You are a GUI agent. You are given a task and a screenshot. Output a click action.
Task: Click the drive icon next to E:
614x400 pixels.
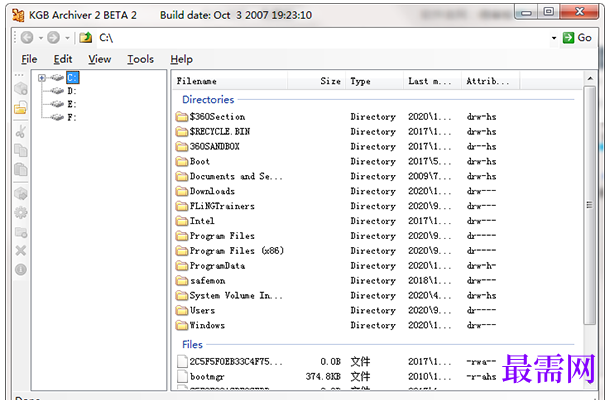pyautogui.click(x=58, y=104)
